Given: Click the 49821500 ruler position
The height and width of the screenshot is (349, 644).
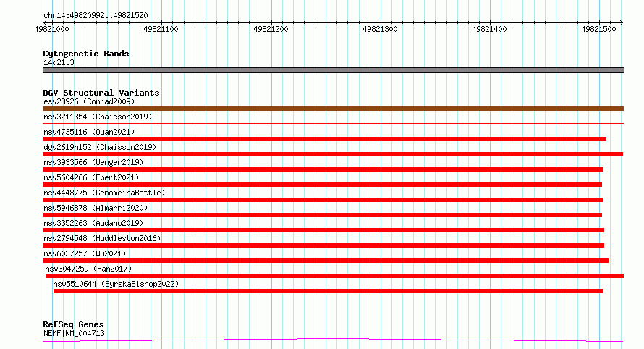Looking at the screenshot, I should (x=599, y=29).
